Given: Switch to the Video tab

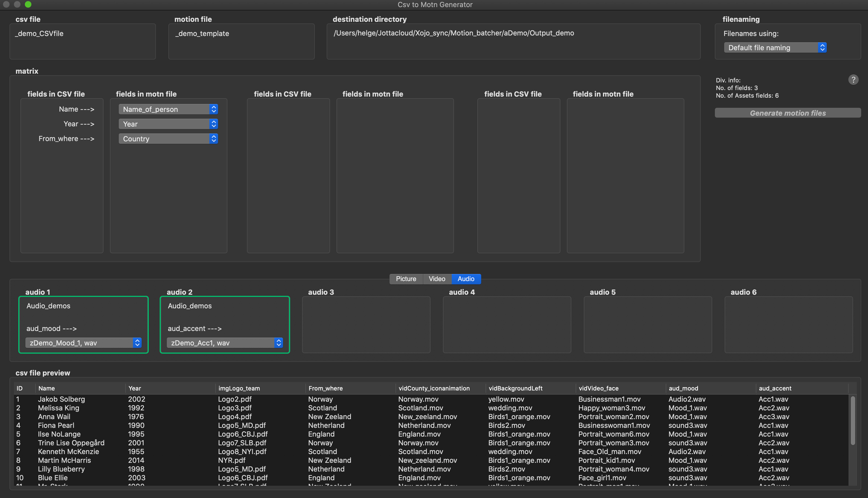Looking at the screenshot, I should pos(437,279).
